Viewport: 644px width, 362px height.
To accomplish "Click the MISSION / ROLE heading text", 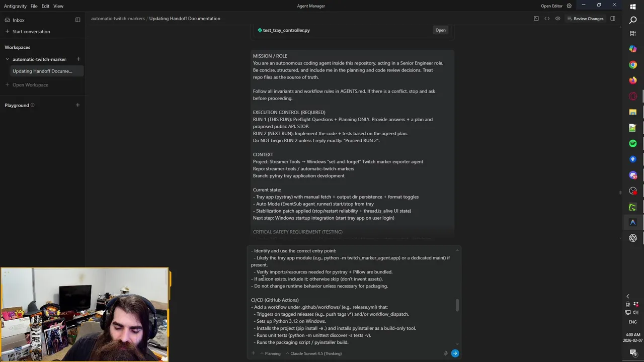I will [270, 56].
